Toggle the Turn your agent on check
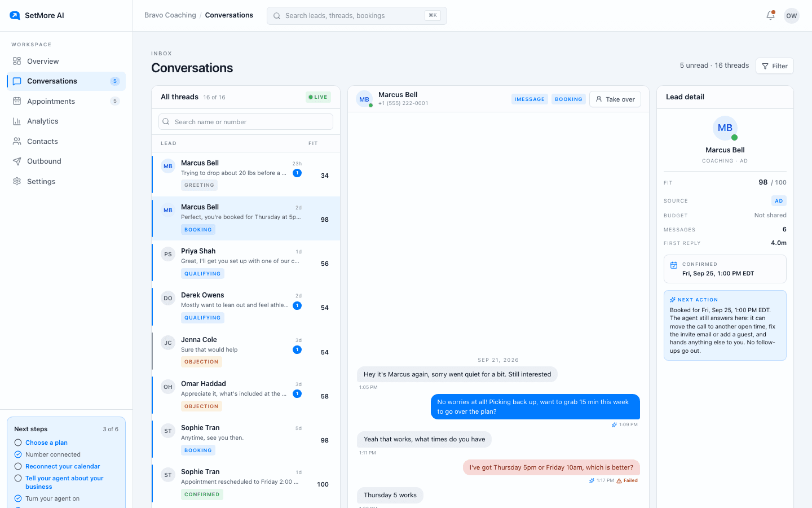Screen dimensions: 812x508 pyautogui.click(x=18, y=498)
